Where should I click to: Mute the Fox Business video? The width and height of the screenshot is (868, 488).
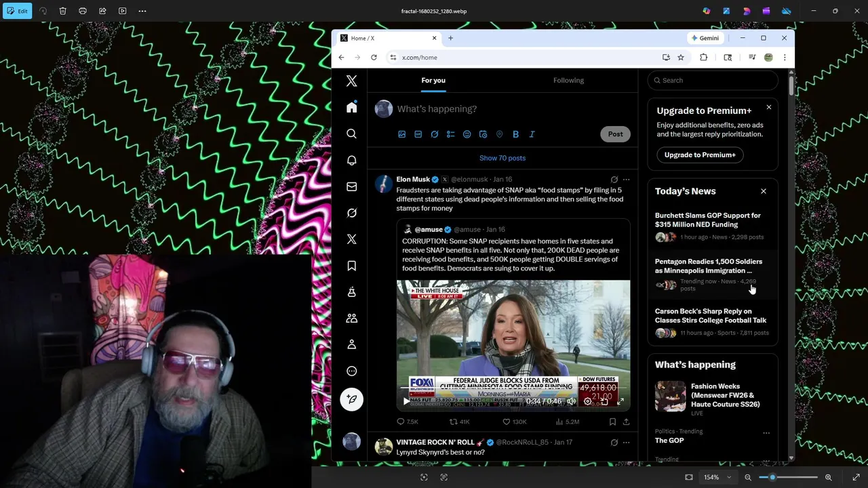[x=572, y=401]
